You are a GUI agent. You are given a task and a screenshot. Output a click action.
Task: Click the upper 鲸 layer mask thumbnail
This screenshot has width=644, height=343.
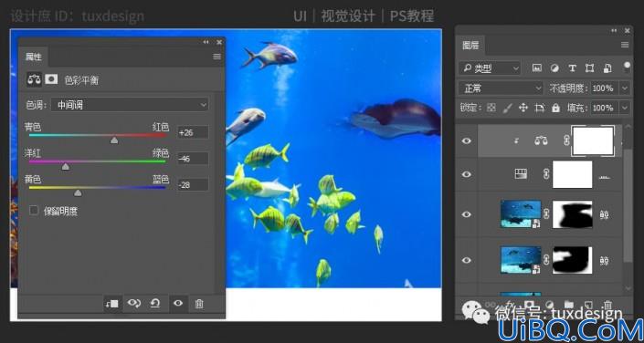573,214
